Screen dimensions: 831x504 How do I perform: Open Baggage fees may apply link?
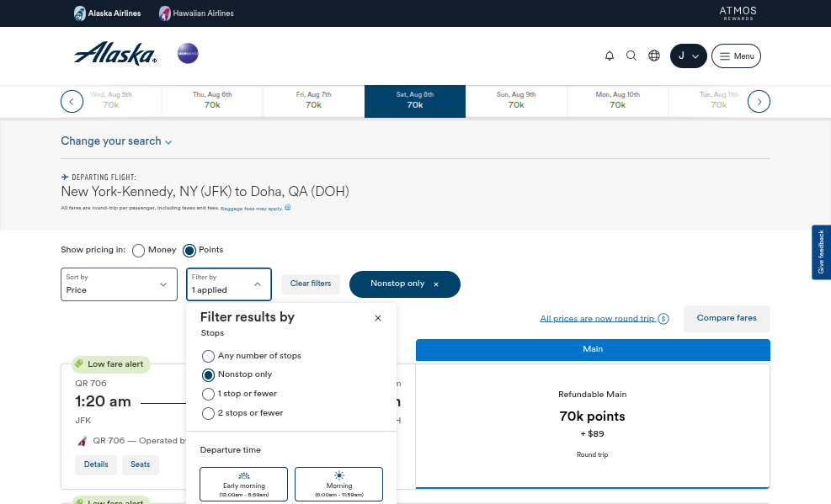[x=252, y=209]
